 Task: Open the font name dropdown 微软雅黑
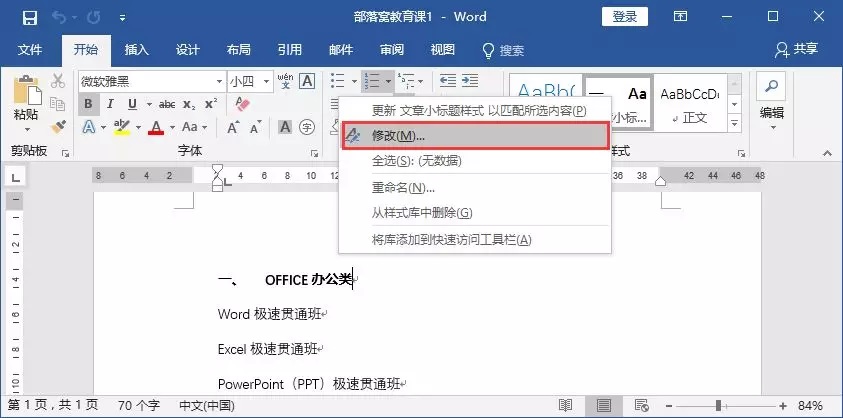coord(219,82)
